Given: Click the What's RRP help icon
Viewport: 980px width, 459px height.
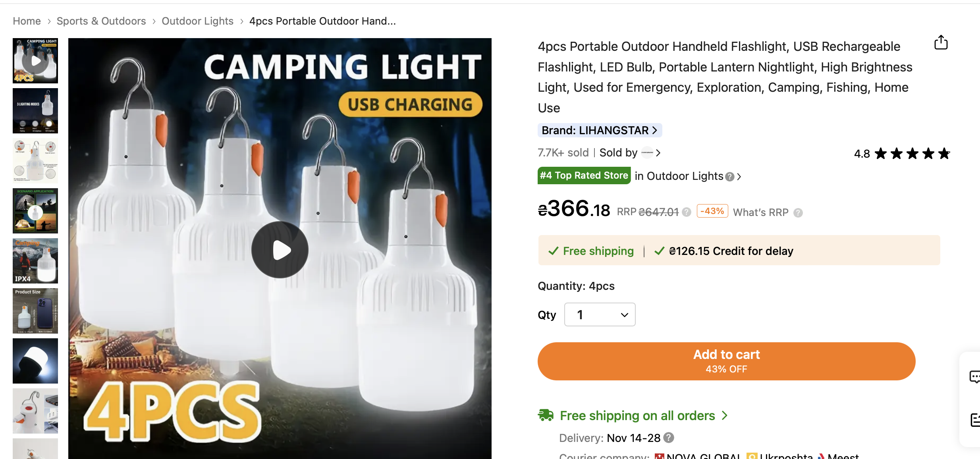Looking at the screenshot, I should (x=798, y=213).
